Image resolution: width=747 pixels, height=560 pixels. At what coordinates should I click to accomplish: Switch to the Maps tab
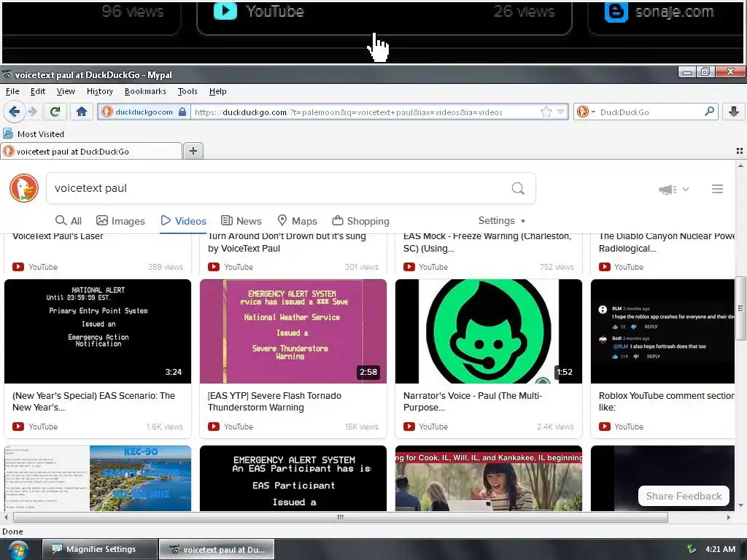[x=298, y=220]
